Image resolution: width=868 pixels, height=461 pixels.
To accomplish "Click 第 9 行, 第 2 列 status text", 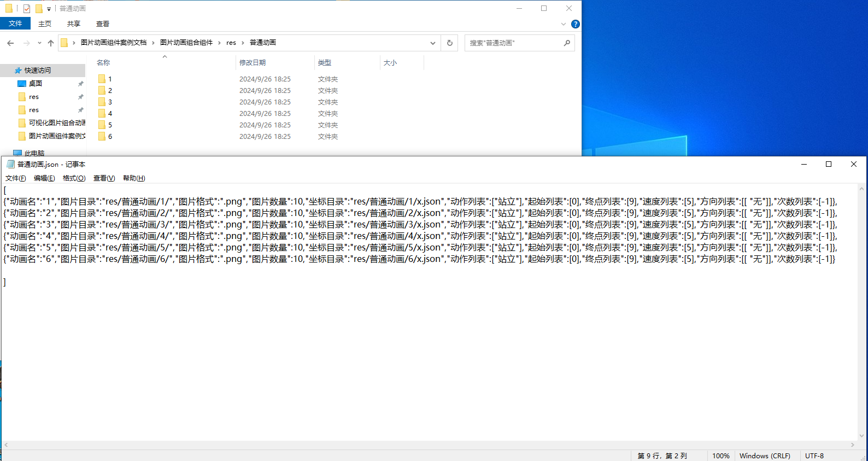I will click(662, 456).
